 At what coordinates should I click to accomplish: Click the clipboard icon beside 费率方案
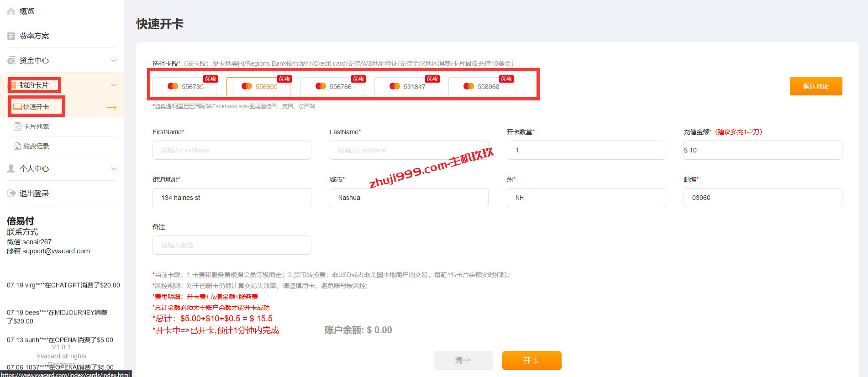click(11, 36)
